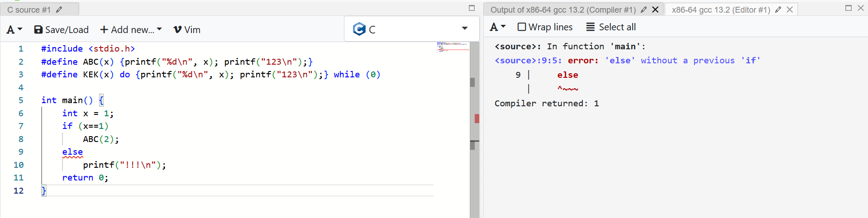Click the Save/Load button
Image resolution: width=868 pixels, height=218 pixels.
click(62, 29)
